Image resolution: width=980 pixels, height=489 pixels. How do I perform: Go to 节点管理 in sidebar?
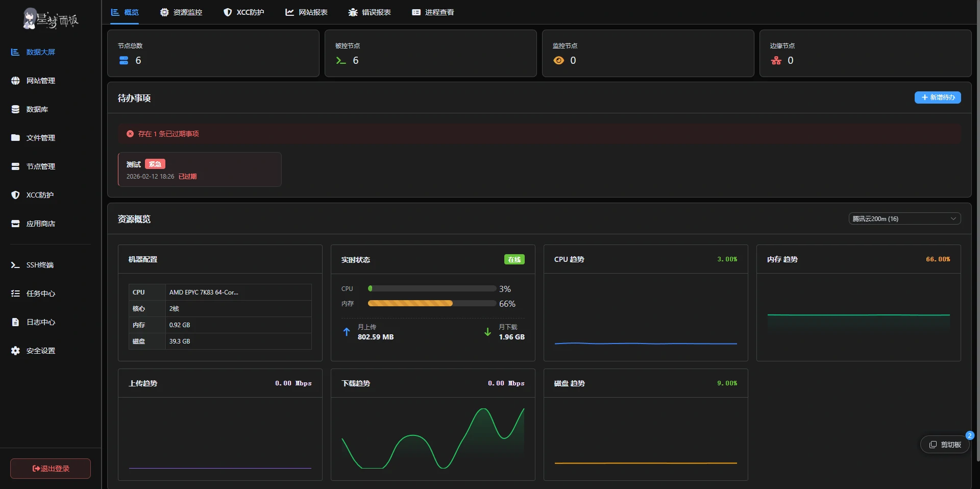point(40,166)
